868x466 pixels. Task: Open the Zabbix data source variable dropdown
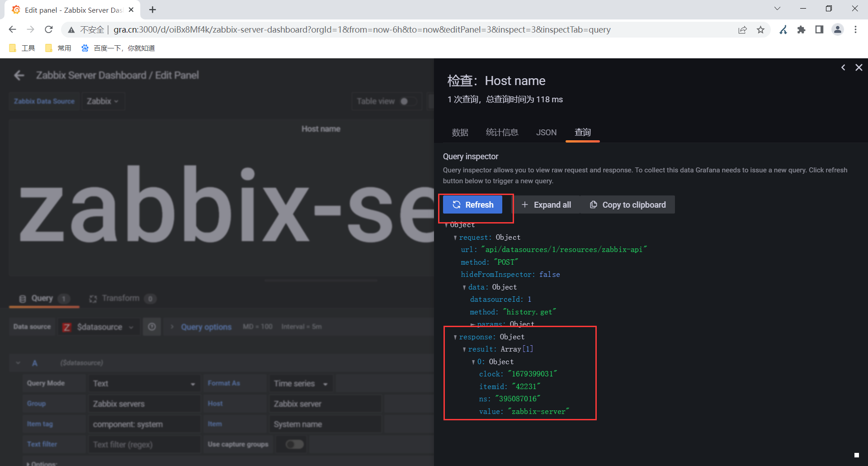click(103, 101)
